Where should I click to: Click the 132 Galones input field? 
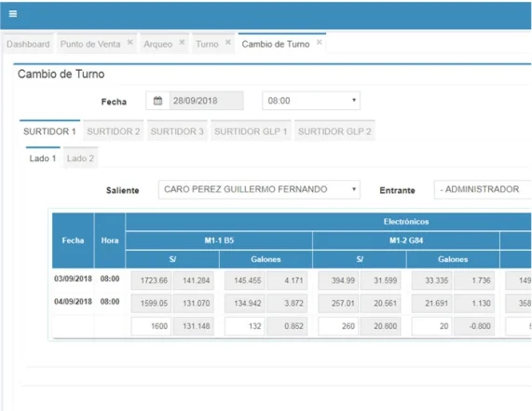tap(245, 326)
